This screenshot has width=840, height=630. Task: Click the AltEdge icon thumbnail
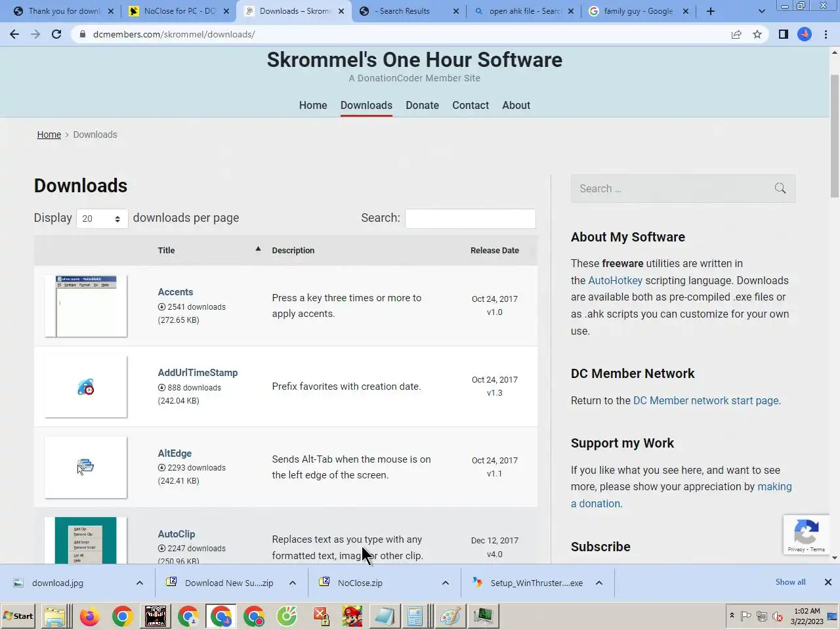point(86,467)
